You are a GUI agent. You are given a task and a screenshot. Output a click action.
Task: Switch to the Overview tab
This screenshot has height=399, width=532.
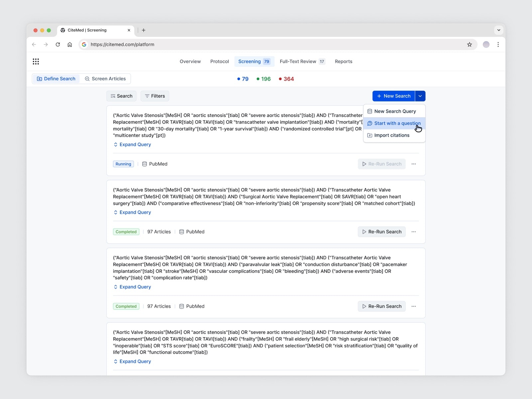coord(190,62)
